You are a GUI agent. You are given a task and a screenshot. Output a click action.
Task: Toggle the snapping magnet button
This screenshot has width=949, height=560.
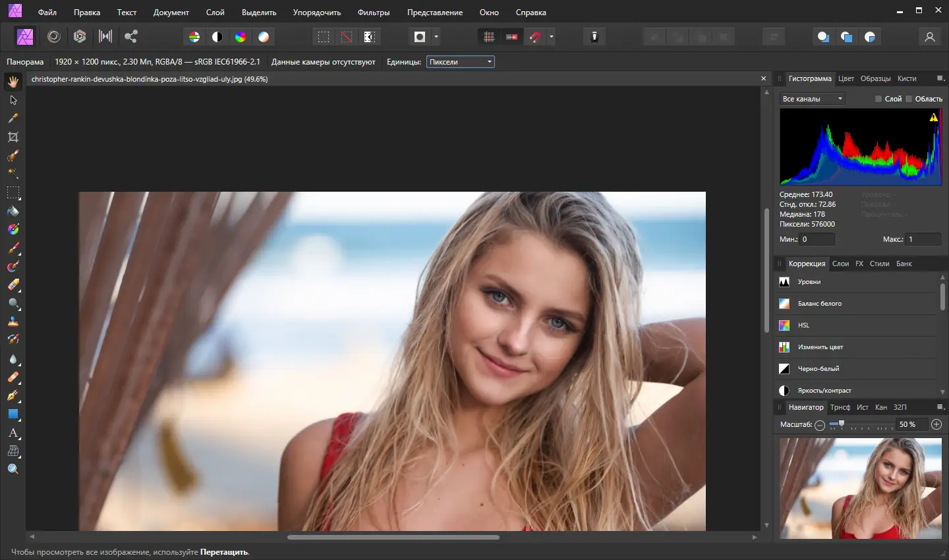click(535, 37)
